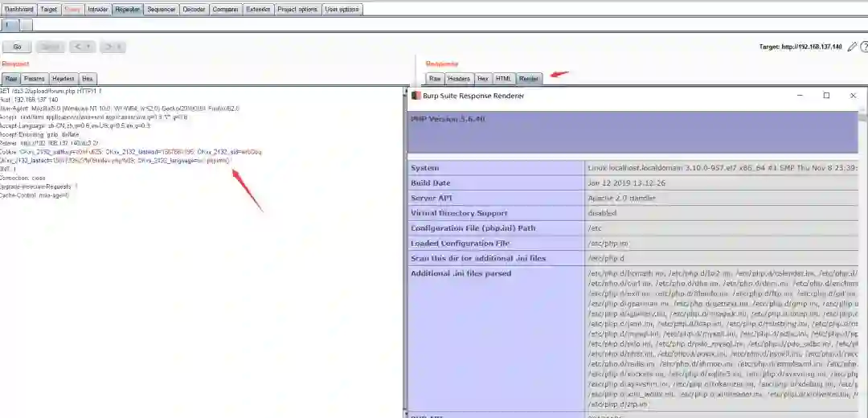Click Configuration File (php.ini) Path label
This screenshot has width=868, height=418.
tap(473, 228)
